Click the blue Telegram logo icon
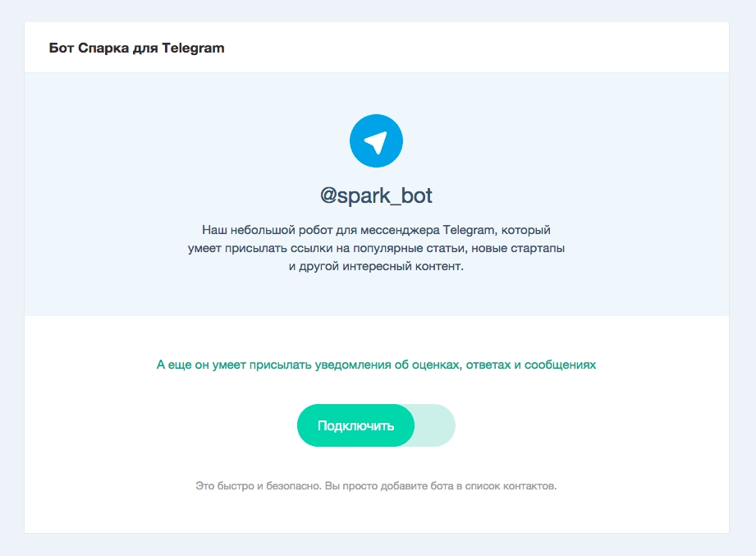Screen dimensions: 756x556 (376, 140)
